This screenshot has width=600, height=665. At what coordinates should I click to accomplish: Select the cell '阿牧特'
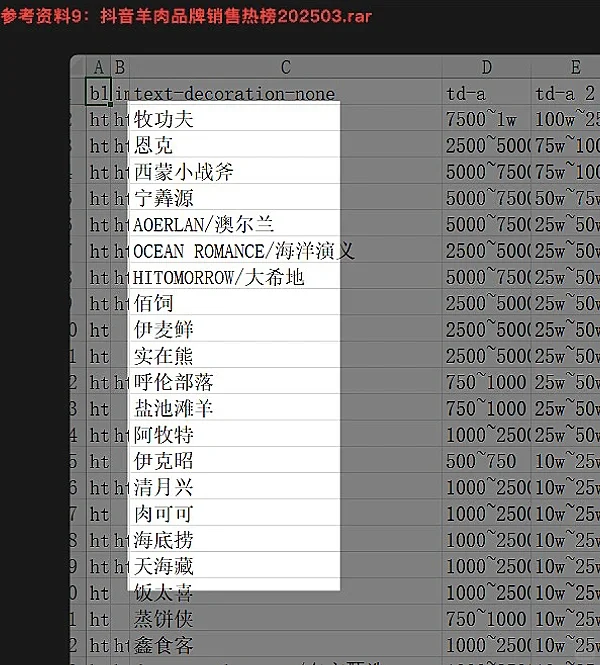[x=285, y=435]
